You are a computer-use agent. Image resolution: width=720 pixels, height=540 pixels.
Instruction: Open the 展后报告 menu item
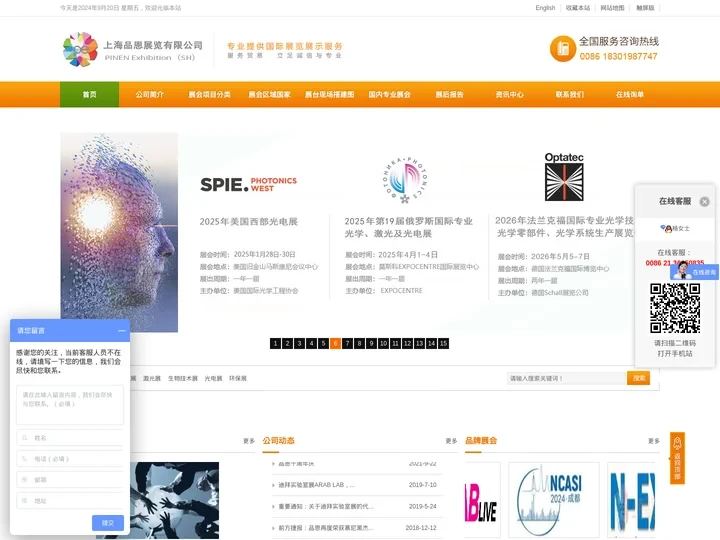tap(450, 95)
